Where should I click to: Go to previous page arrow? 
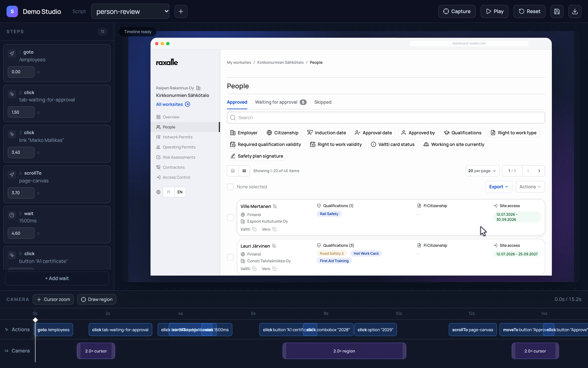coord(528,171)
